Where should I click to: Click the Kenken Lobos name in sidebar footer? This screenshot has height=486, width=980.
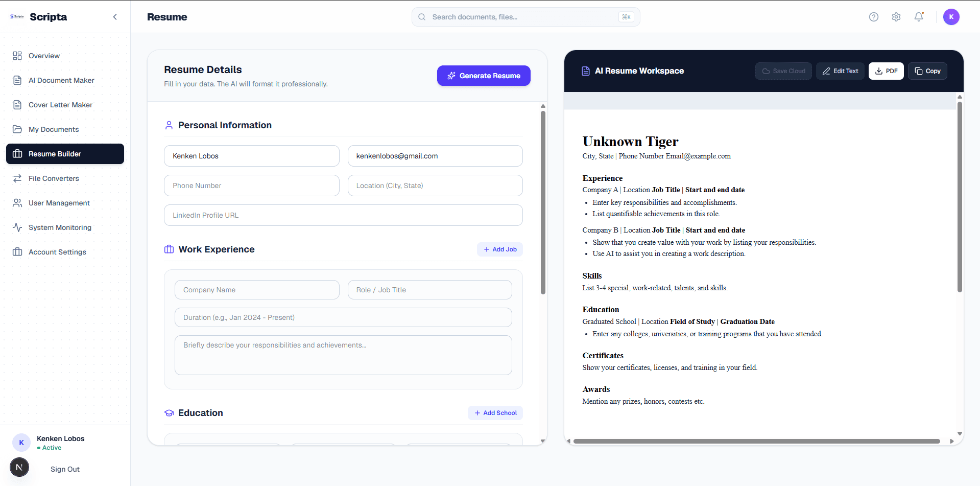60,438
